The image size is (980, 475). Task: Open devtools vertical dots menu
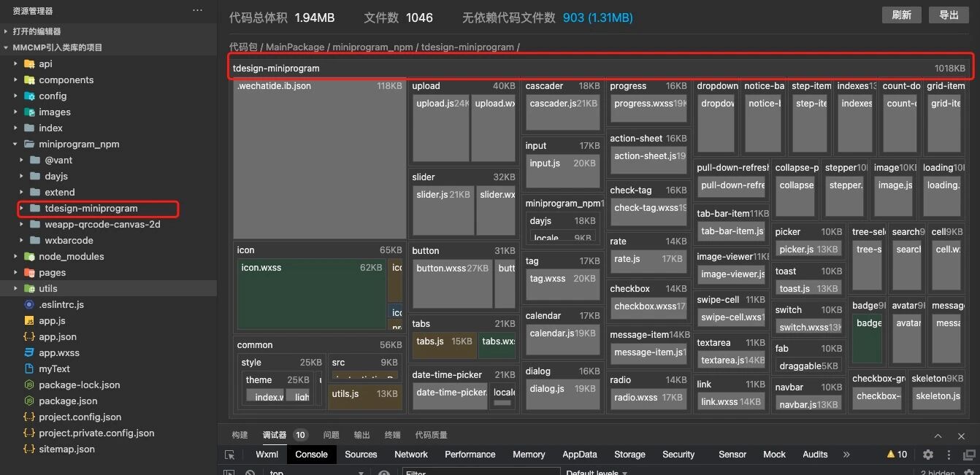point(949,454)
